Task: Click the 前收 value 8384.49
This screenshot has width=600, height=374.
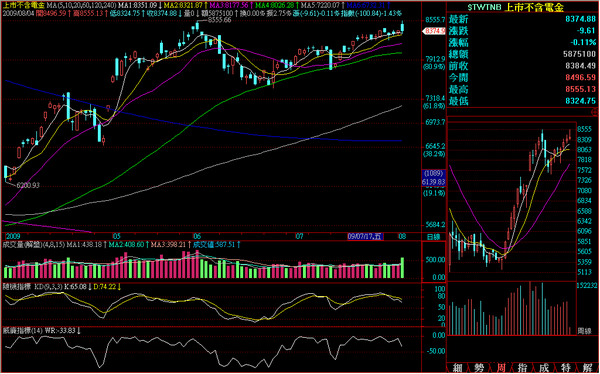Action: [x=580, y=66]
